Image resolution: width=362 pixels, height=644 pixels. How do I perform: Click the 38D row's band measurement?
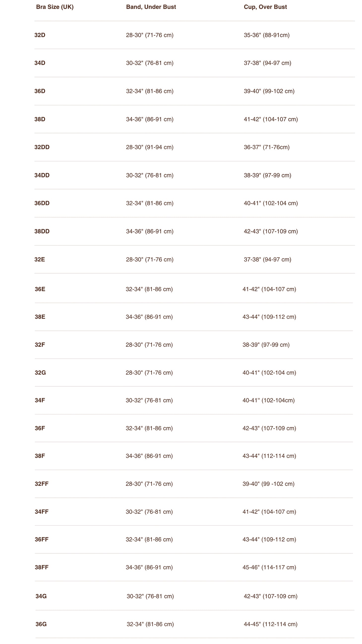pos(150,119)
